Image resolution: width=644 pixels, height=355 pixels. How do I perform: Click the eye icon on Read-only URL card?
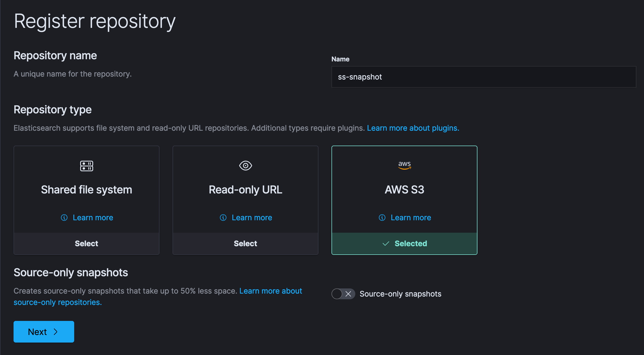[245, 166]
